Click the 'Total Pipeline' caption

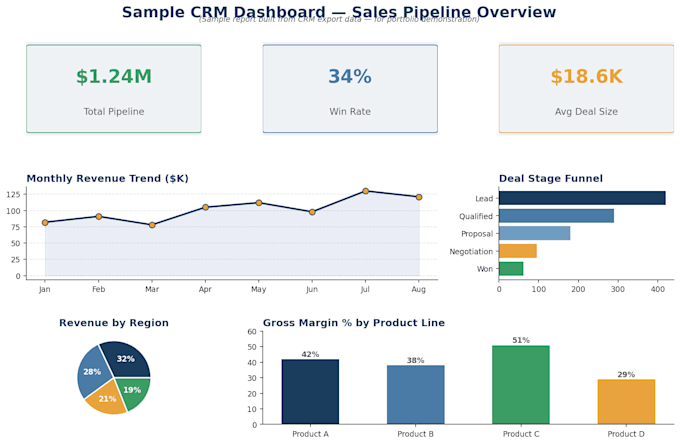click(x=114, y=111)
